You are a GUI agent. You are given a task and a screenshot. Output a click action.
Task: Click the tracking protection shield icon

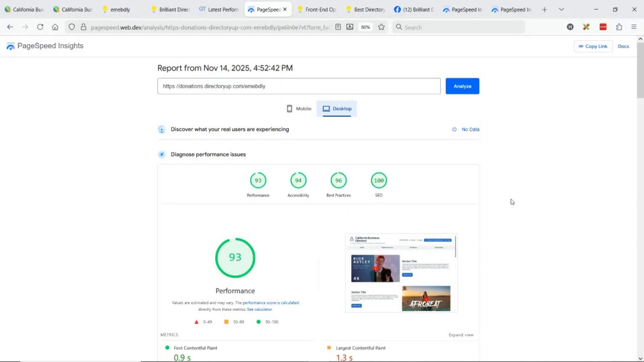point(71,27)
